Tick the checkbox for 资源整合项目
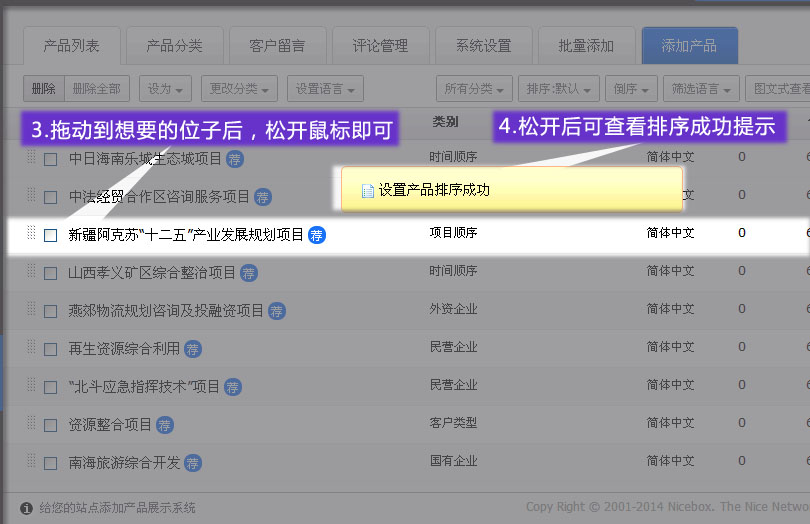Viewport: 810px width, 524px height. pos(51,425)
